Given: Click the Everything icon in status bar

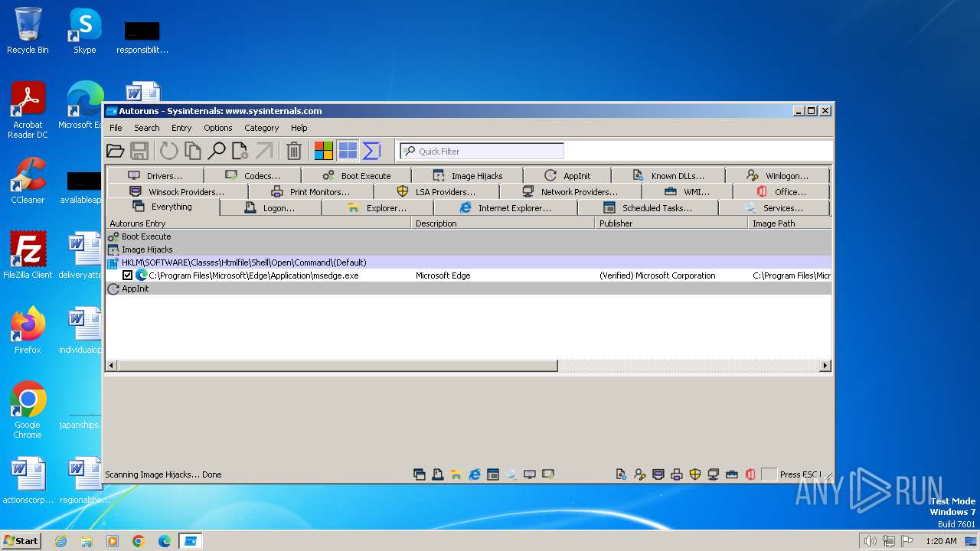Looking at the screenshot, I should point(419,474).
